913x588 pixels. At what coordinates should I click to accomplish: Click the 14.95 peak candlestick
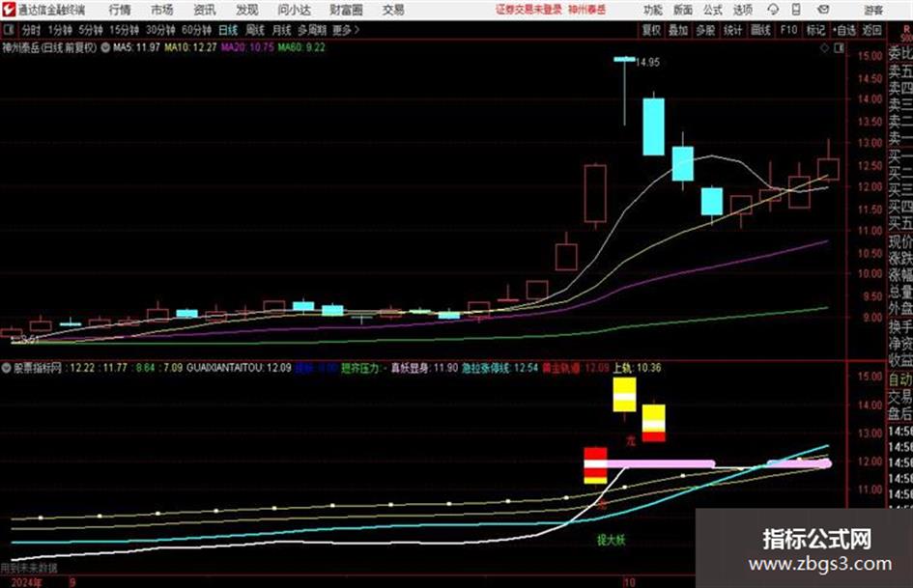click(x=625, y=91)
